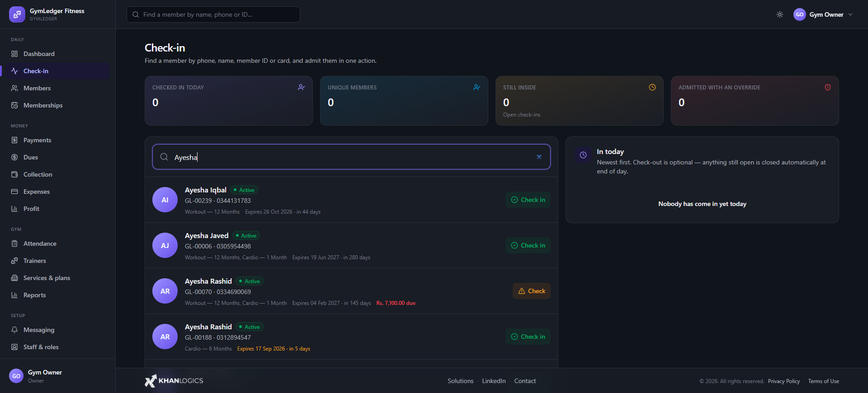Clear the Ayesha search with X
Viewport: 868px width, 393px height.
pyautogui.click(x=539, y=157)
